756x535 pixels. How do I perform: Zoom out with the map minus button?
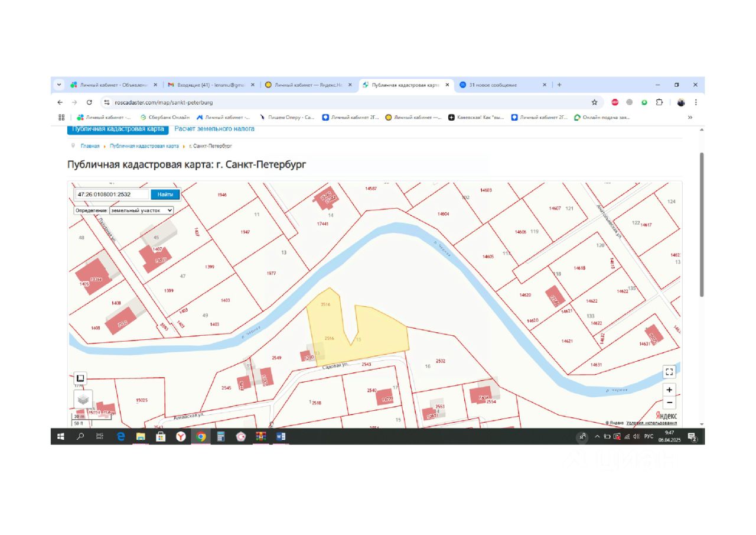point(669,403)
